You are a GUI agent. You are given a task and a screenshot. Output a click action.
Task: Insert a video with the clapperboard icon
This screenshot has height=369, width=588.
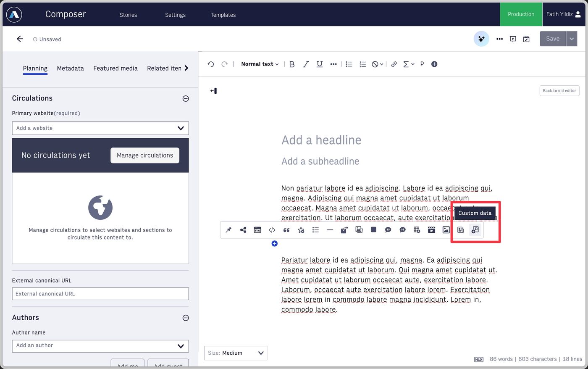click(431, 230)
